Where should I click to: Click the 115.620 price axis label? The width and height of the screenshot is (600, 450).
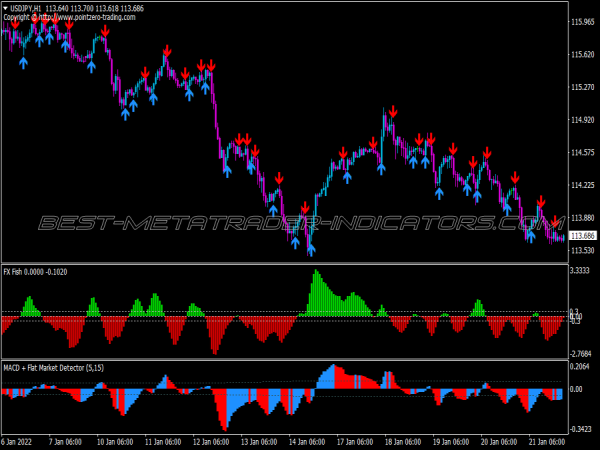[x=582, y=55]
